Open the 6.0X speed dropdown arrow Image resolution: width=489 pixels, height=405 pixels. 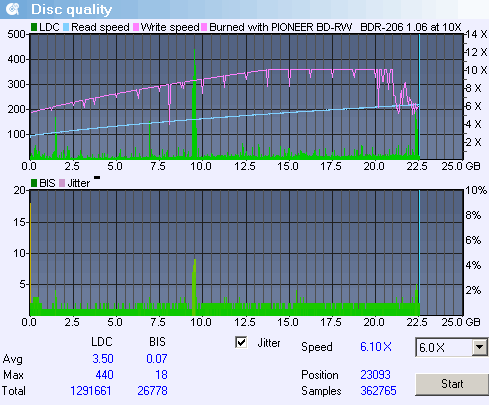[479, 348]
